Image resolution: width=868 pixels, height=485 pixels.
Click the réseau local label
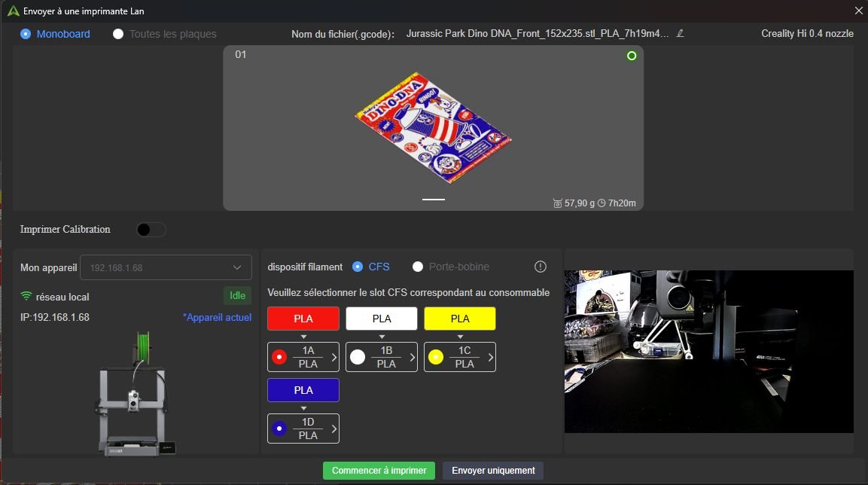[62, 297]
